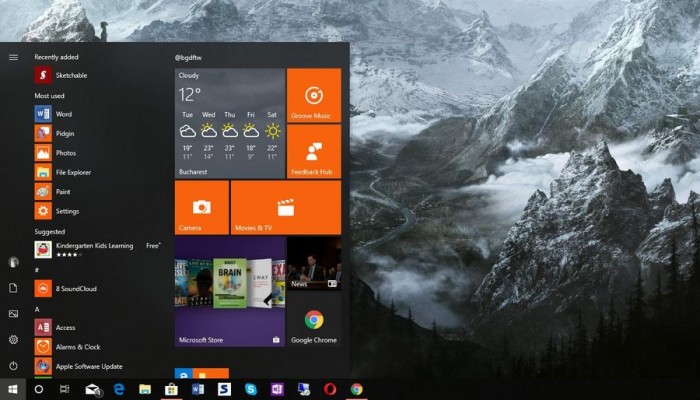Launch Microsoft Edge from taskbar
Image resolution: width=700 pixels, height=400 pixels.
[119, 389]
